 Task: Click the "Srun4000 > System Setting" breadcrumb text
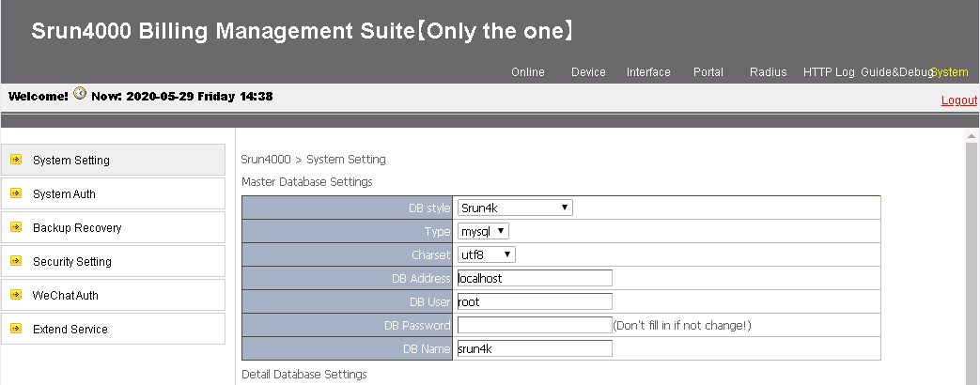(x=313, y=160)
